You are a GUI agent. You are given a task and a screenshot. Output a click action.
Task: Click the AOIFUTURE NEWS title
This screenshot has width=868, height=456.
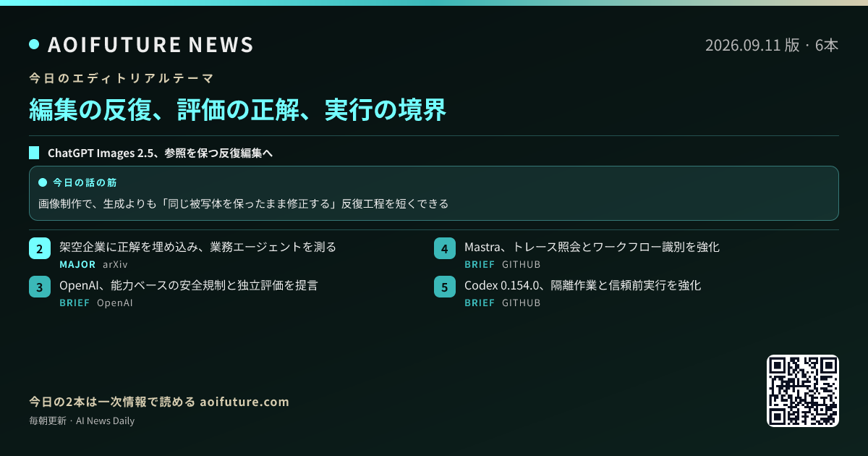(x=150, y=45)
